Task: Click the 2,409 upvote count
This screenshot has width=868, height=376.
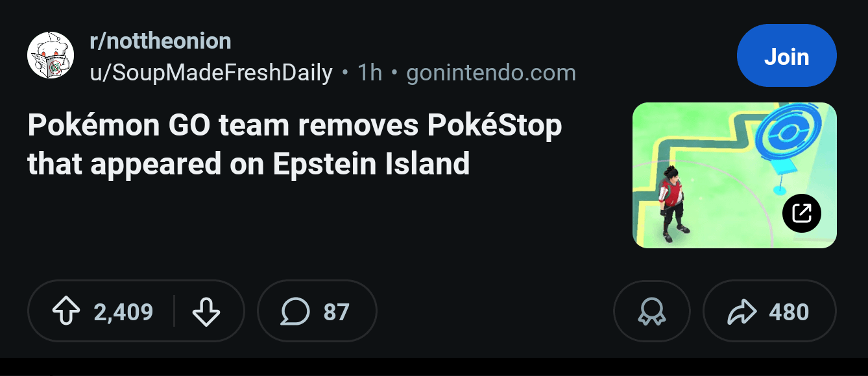Action: point(123,312)
